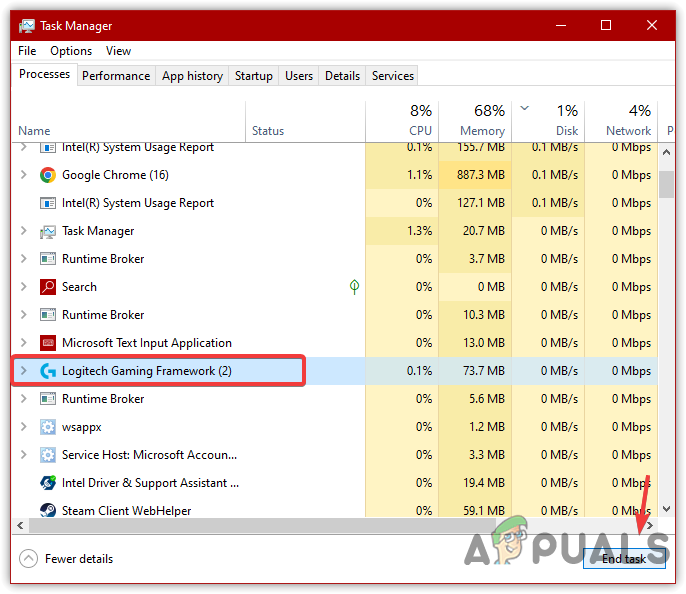Click the Intel Driver & Support Assistant icon

tap(48, 483)
